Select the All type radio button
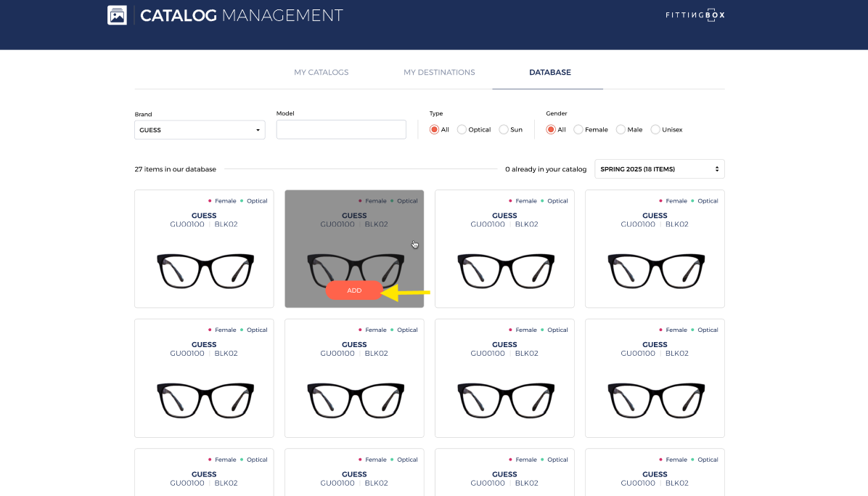 pyautogui.click(x=435, y=130)
